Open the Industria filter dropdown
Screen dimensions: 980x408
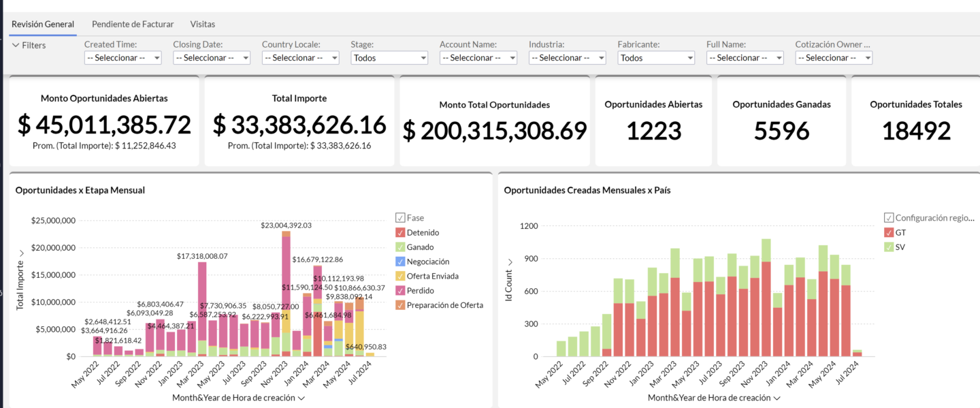coord(567,58)
